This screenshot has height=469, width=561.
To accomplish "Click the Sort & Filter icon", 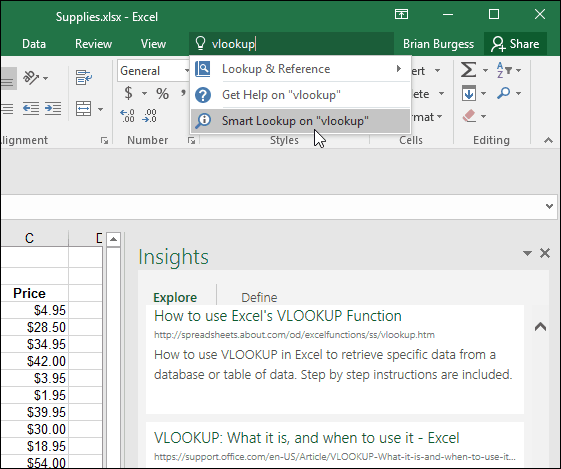I will tap(504, 70).
